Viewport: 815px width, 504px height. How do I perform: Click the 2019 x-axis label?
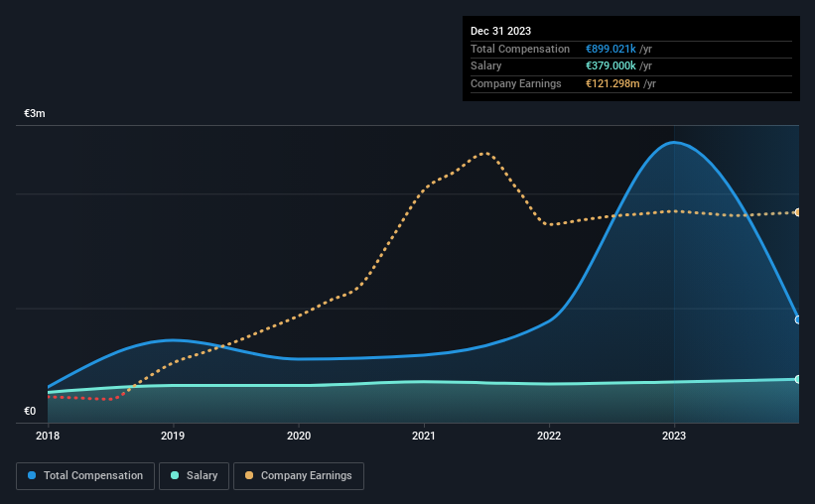tap(173, 436)
